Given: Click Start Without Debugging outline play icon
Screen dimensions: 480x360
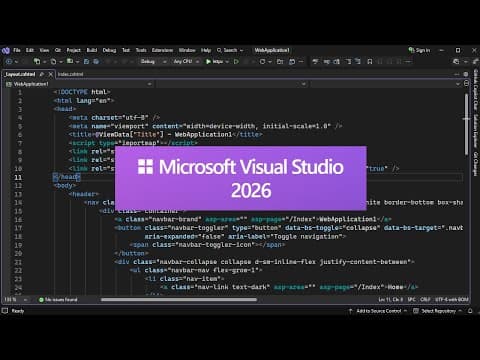Looking at the screenshot, I should pos(236,62).
